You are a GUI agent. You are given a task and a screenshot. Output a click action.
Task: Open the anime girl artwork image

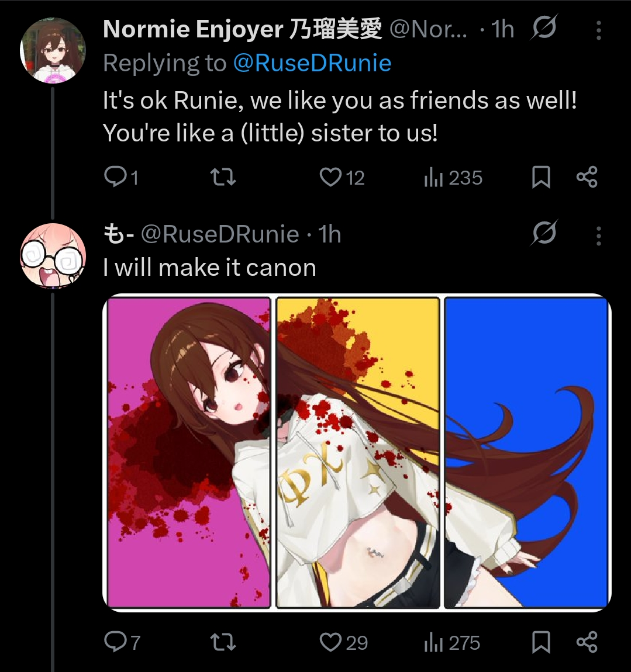(x=357, y=453)
